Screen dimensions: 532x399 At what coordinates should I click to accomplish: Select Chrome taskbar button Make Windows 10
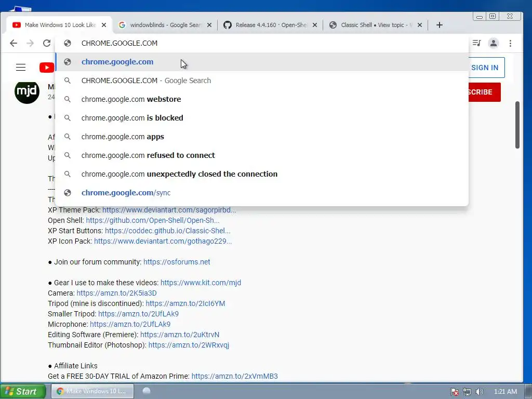click(x=92, y=391)
